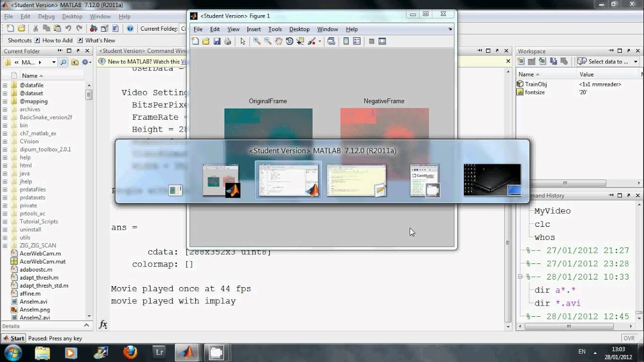Select the Pan hand tool in Figure 1
This screenshot has width=644, height=362.
tap(279, 41)
